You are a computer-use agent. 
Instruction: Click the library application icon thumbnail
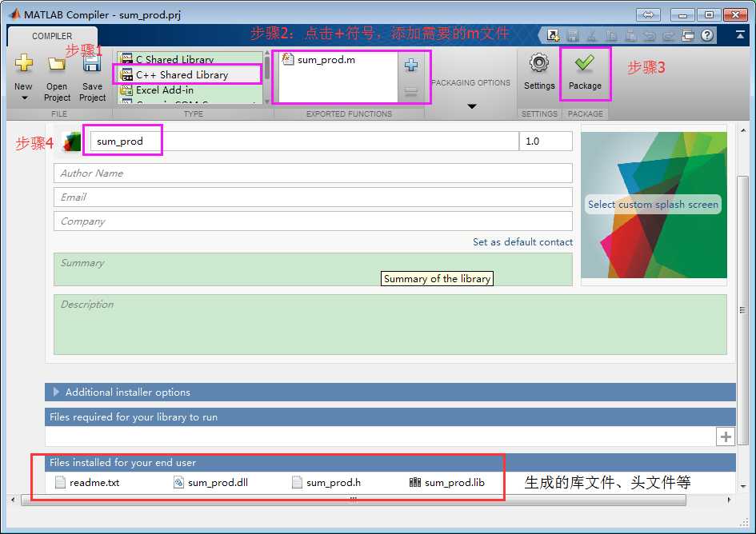coord(72,141)
